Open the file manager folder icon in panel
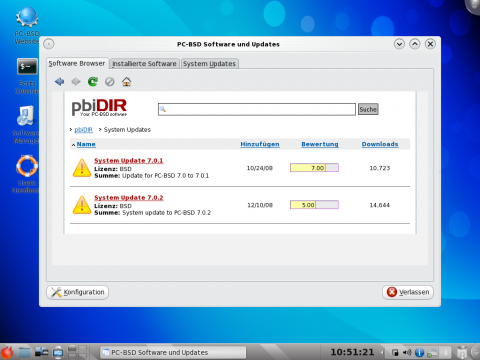Screen dimensions: 480x360 24,352
